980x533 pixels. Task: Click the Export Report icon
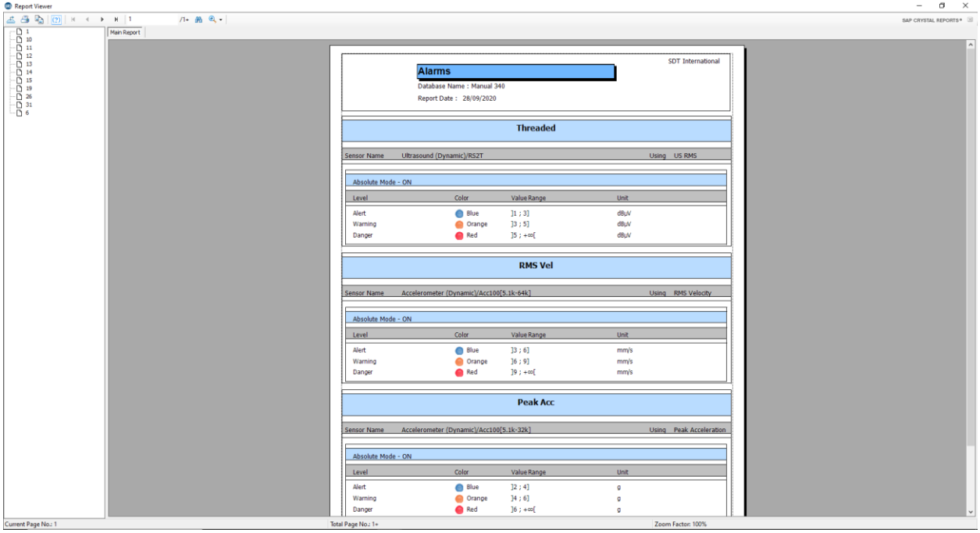tap(12, 19)
